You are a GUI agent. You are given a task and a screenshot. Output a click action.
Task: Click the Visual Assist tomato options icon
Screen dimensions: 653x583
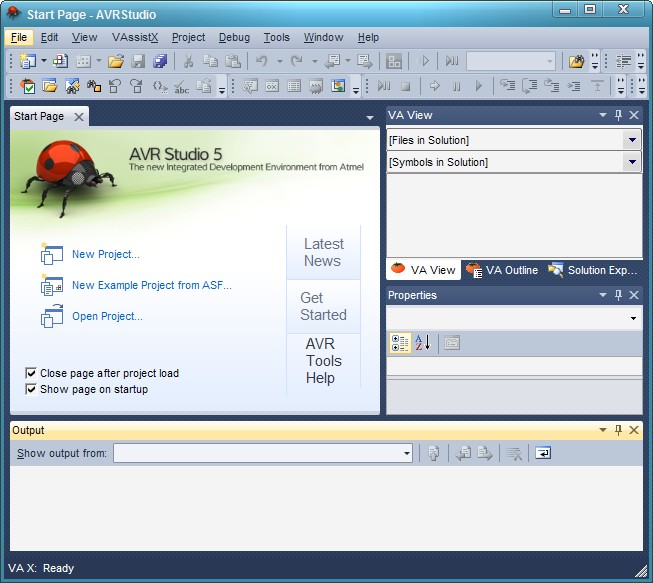(x=28, y=86)
